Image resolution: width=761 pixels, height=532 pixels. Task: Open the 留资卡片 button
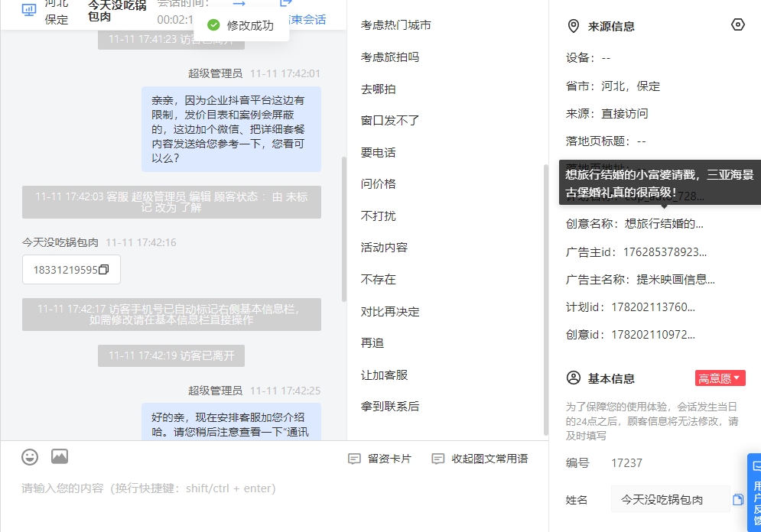[x=379, y=459]
